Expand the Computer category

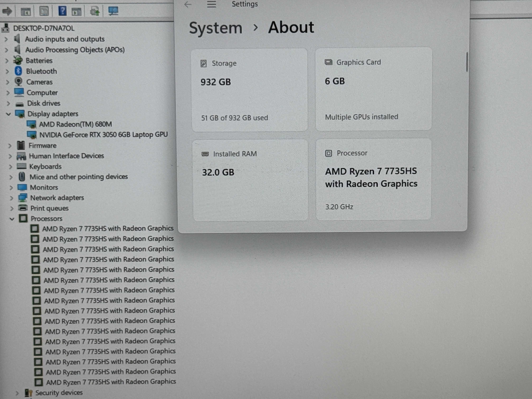coord(8,93)
